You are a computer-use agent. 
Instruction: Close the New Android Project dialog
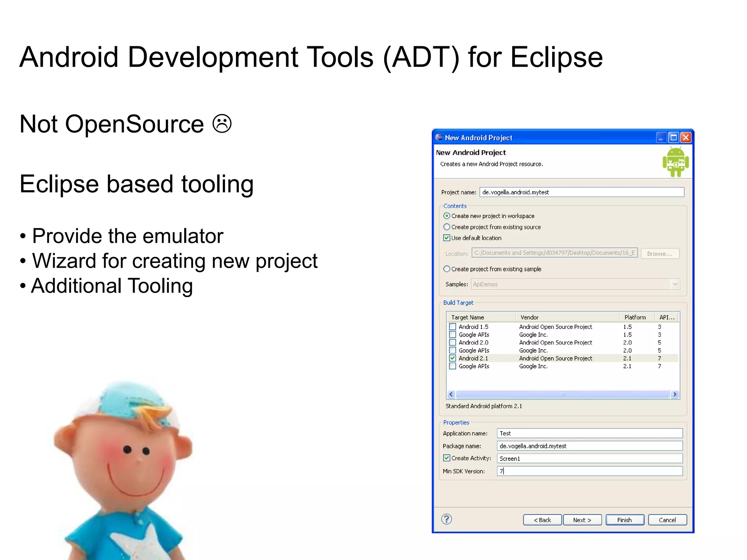point(686,137)
